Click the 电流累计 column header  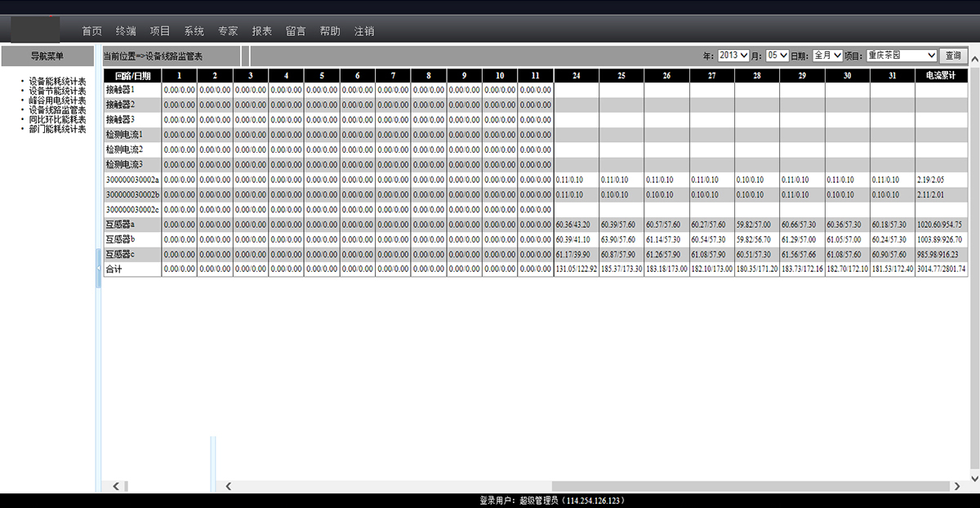(941, 76)
